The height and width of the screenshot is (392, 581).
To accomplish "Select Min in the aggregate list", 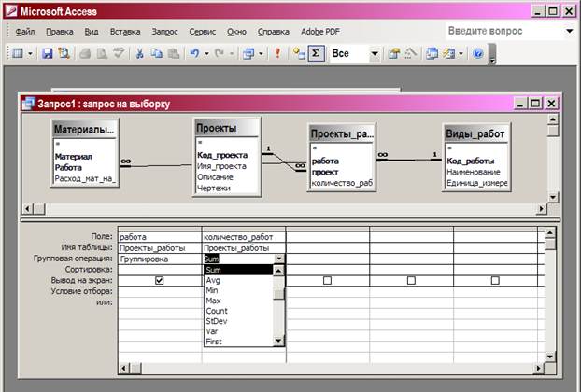I will pyautogui.click(x=238, y=290).
